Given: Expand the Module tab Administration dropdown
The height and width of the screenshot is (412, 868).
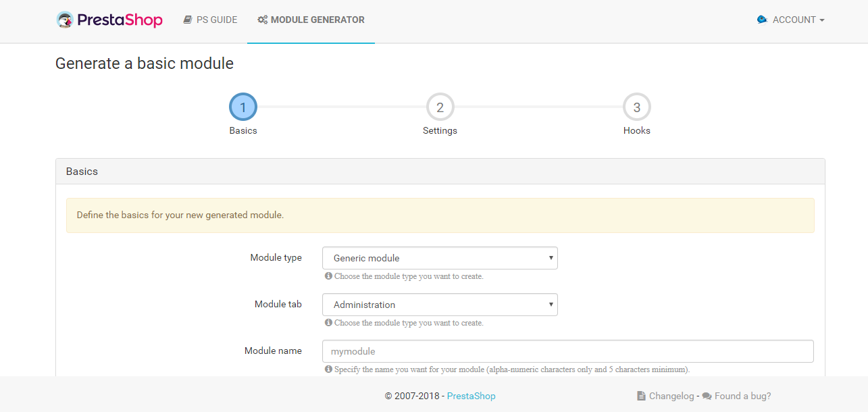Looking at the screenshot, I should tap(440, 305).
